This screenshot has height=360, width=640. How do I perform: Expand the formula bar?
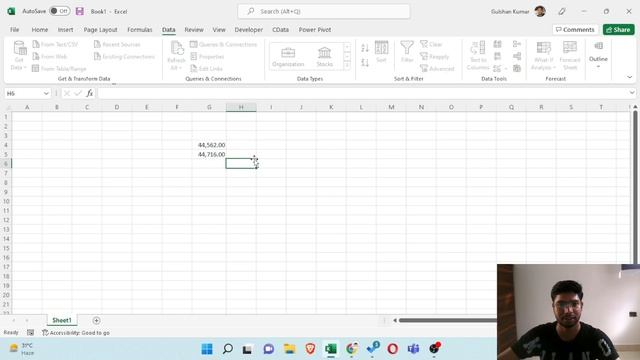(x=632, y=93)
